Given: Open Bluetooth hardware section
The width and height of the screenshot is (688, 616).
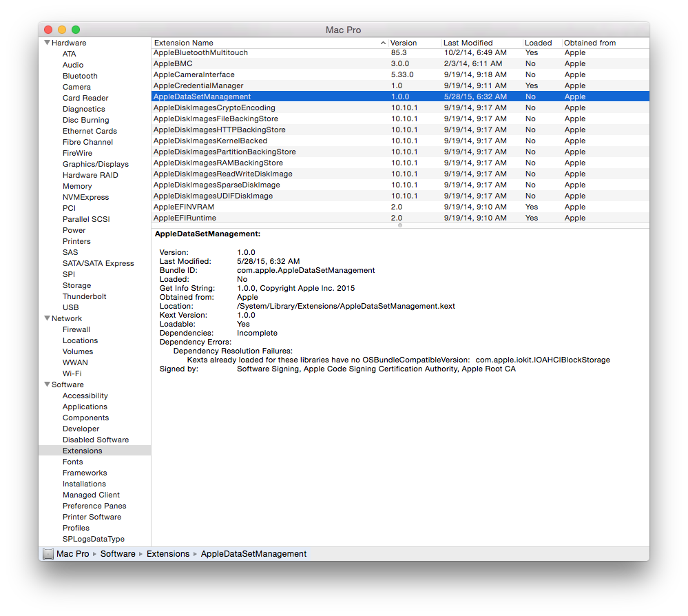Looking at the screenshot, I should click(x=80, y=76).
